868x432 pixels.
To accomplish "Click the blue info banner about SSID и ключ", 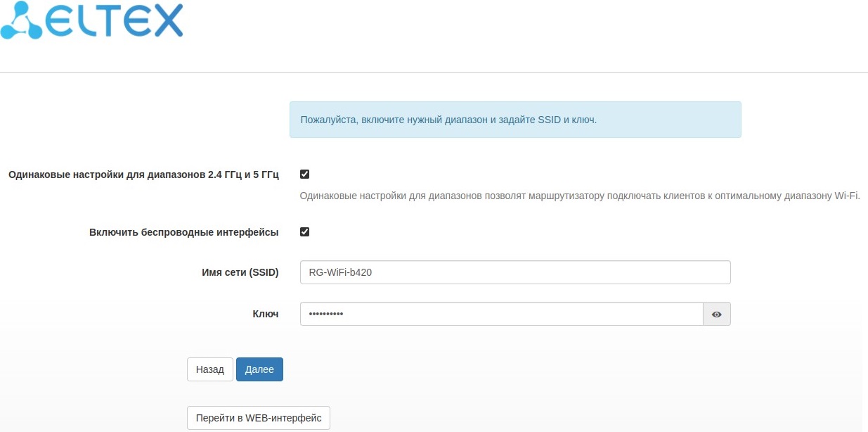I will tap(514, 120).
